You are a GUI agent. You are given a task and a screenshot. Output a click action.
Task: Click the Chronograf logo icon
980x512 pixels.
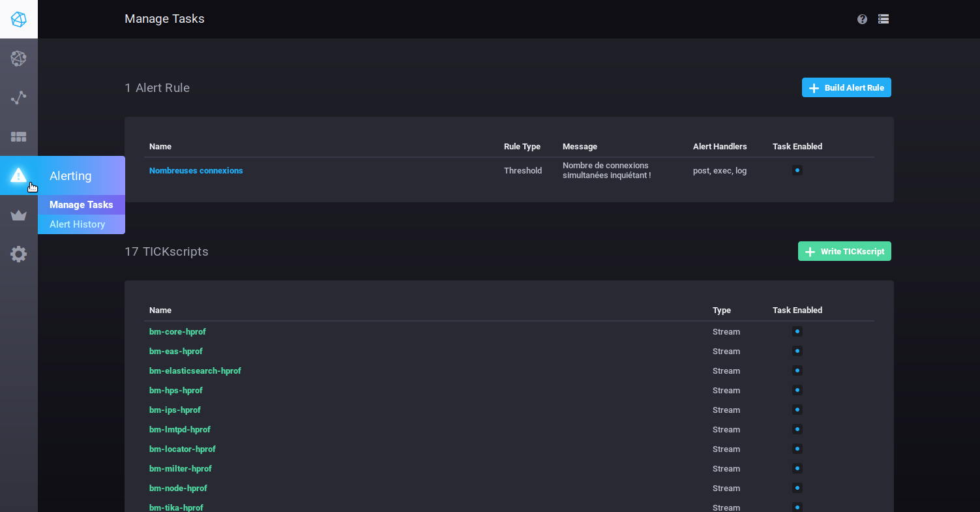pyautogui.click(x=19, y=19)
